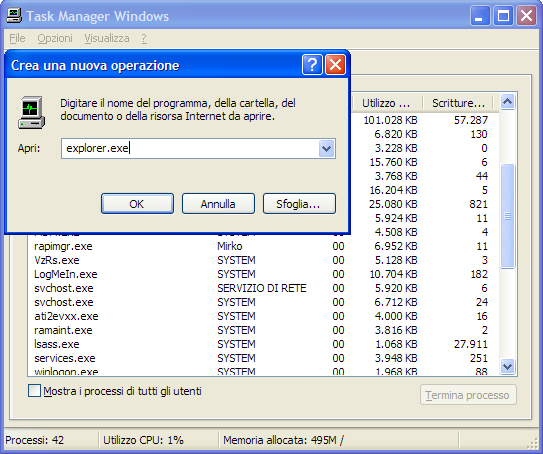Click the Task Manager title bar icon
This screenshot has width=543, height=454.
14,16
